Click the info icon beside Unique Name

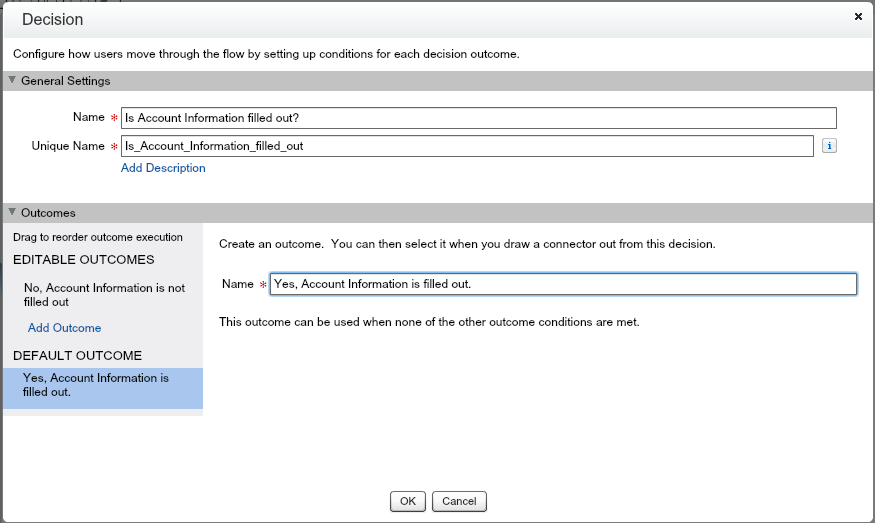(x=829, y=146)
